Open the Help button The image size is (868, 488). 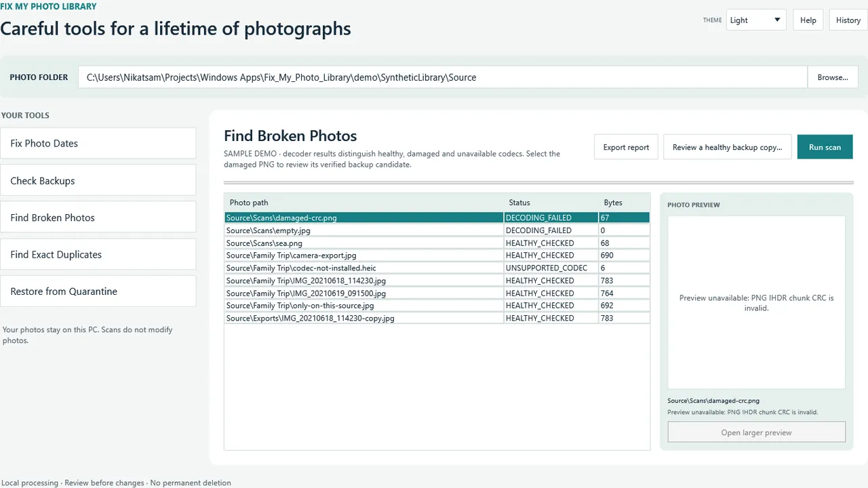(808, 20)
